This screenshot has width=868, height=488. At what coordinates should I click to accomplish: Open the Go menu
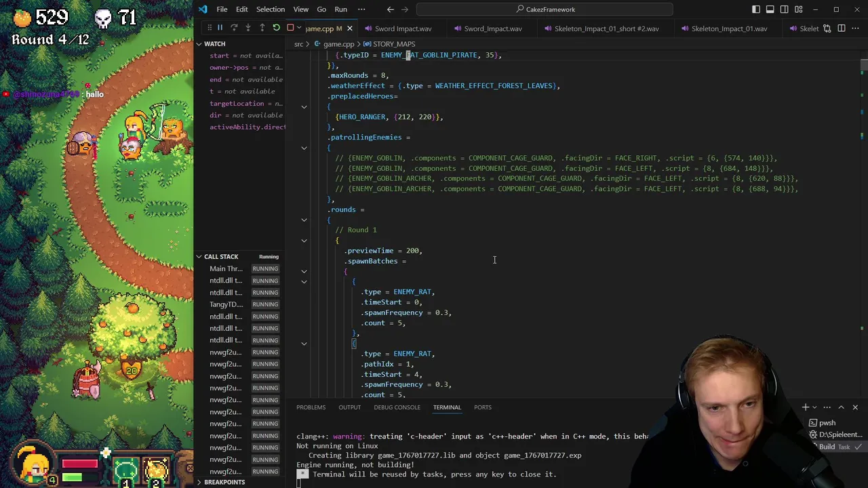pos(321,9)
